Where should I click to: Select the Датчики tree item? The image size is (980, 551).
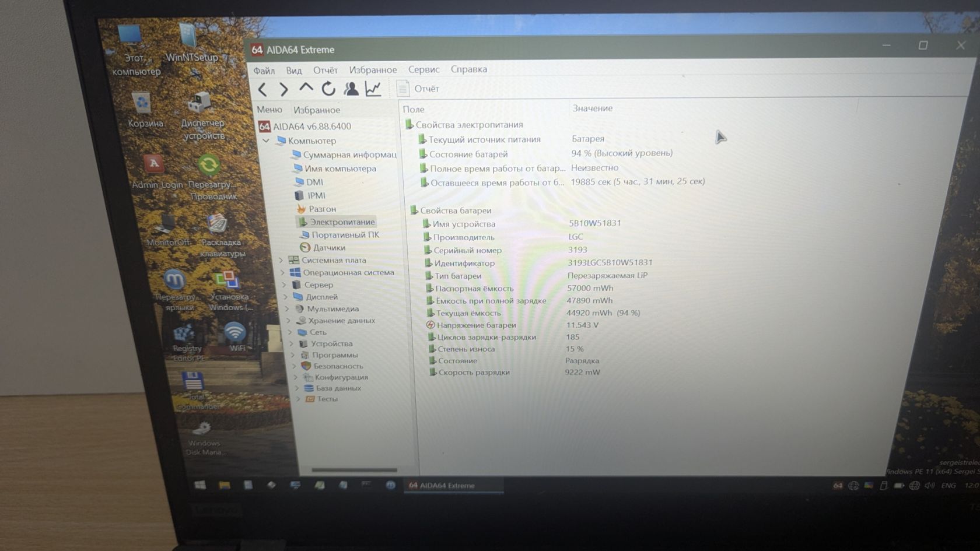(x=323, y=247)
